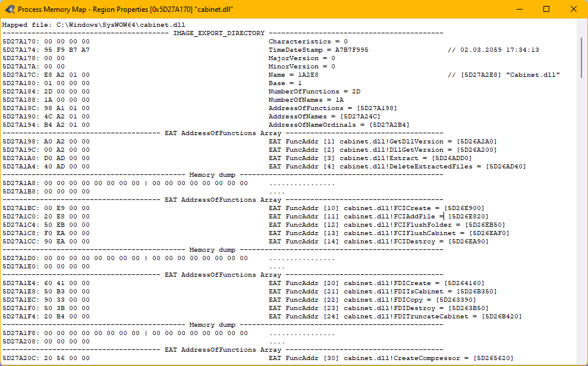588x366 pixels.
Task: Click the AddressOfFunctions = [5D27A198] address
Action: pos(377,108)
